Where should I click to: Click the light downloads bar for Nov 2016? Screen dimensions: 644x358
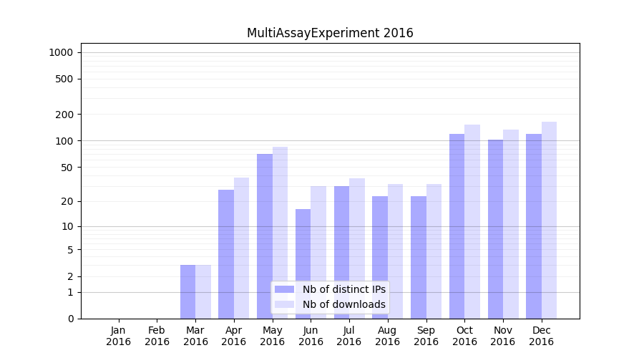click(x=511, y=224)
